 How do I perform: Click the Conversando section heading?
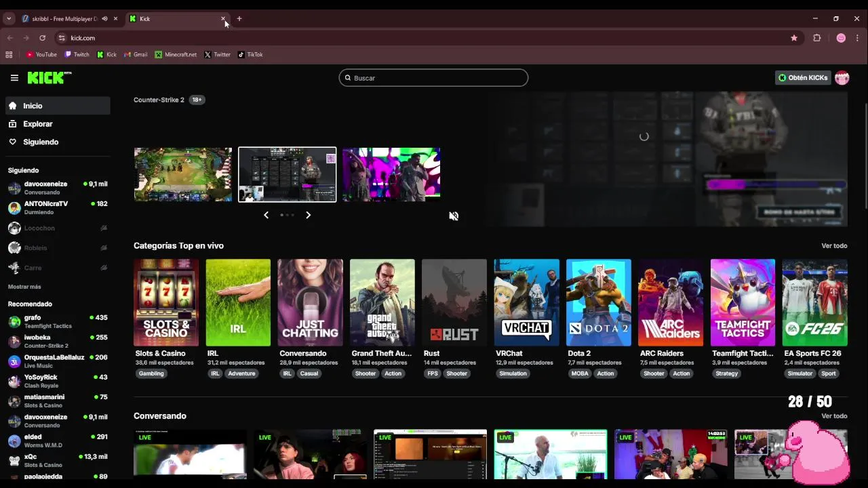tap(160, 416)
